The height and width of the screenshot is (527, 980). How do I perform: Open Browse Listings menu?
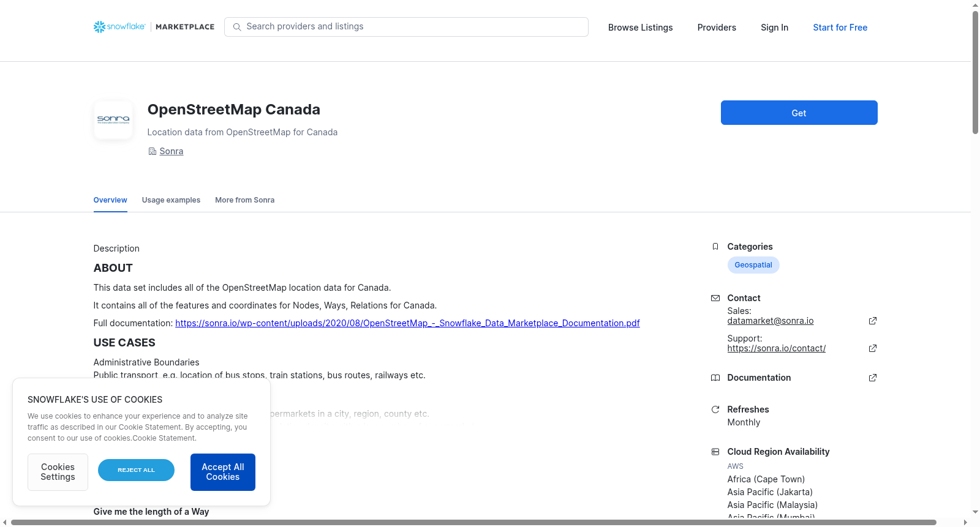[x=640, y=28]
